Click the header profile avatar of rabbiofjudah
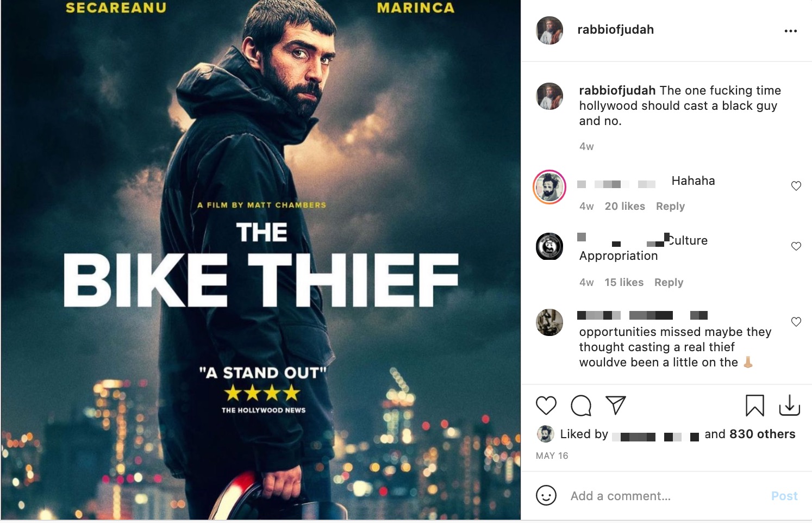Viewport: 812px width, 523px height. (x=549, y=30)
